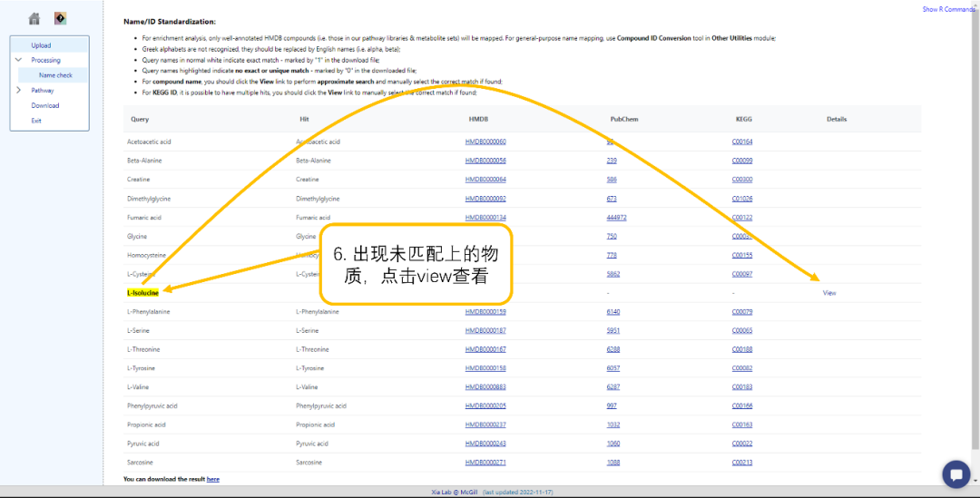Open HMDB0000271 for Sarcosine
The width and height of the screenshot is (980, 498).
485,463
